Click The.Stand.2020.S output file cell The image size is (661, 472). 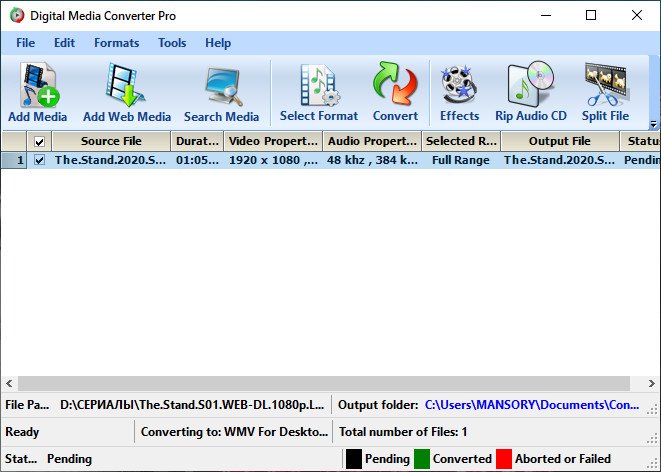click(x=559, y=160)
